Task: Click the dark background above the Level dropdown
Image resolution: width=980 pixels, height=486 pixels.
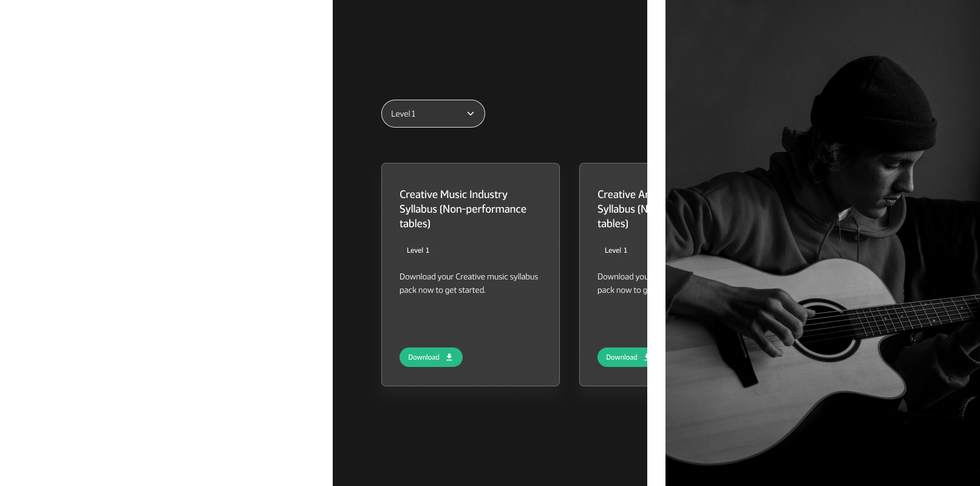Action: [490, 49]
